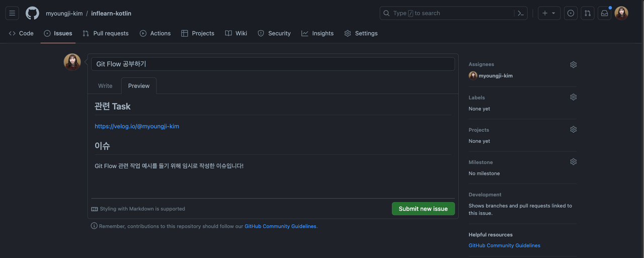Open your issues via circle-dot header icon
644x258 pixels.
coord(571,13)
